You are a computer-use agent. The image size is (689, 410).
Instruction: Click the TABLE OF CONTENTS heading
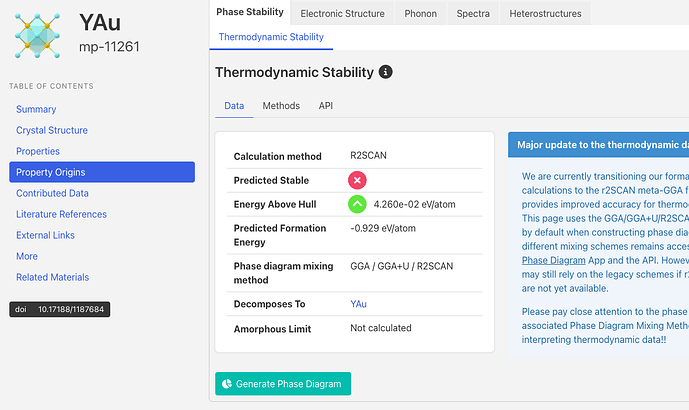[x=51, y=86]
